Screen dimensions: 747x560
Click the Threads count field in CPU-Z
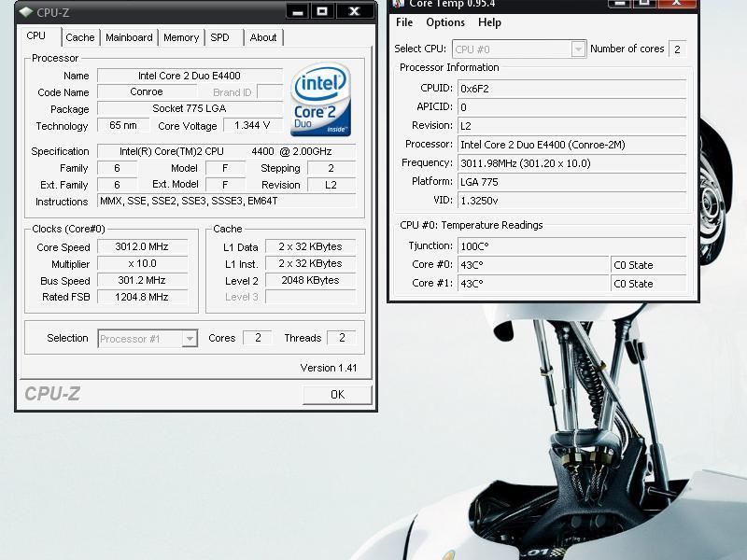[341, 338]
